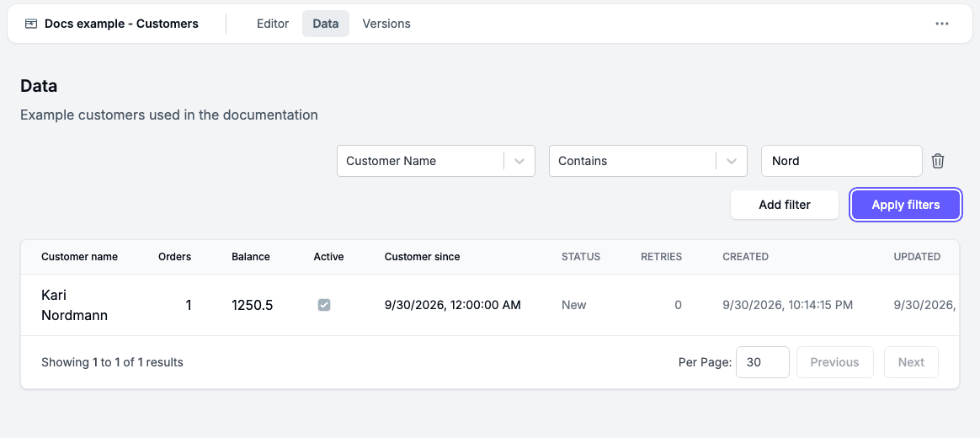
Task: Click the Apply filters button
Action: 906,205
